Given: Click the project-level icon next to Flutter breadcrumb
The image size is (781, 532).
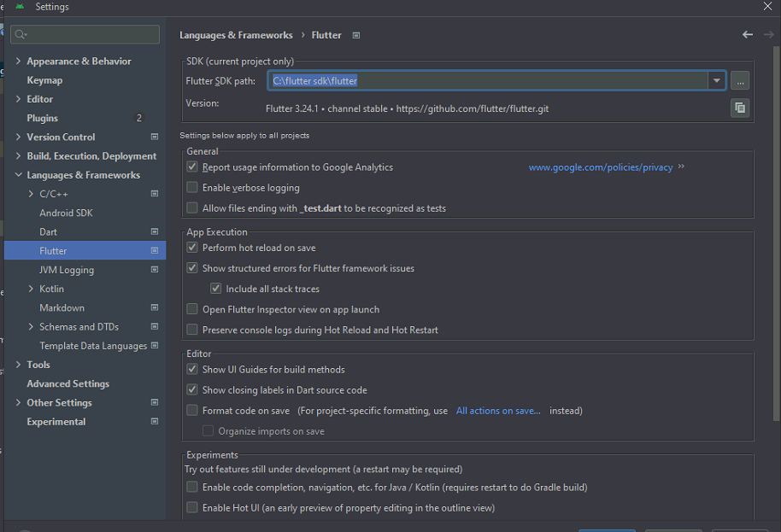Looking at the screenshot, I should pyautogui.click(x=356, y=35).
